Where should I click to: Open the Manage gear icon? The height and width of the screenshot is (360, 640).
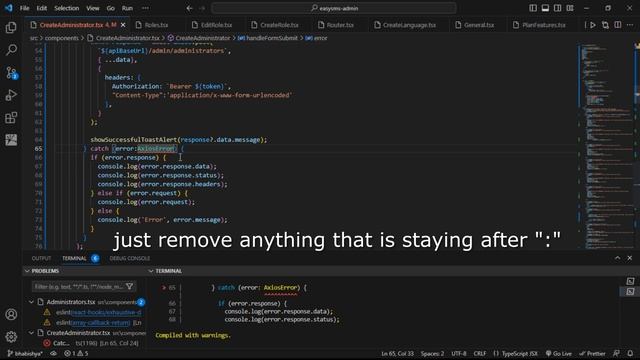click(11, 336)
